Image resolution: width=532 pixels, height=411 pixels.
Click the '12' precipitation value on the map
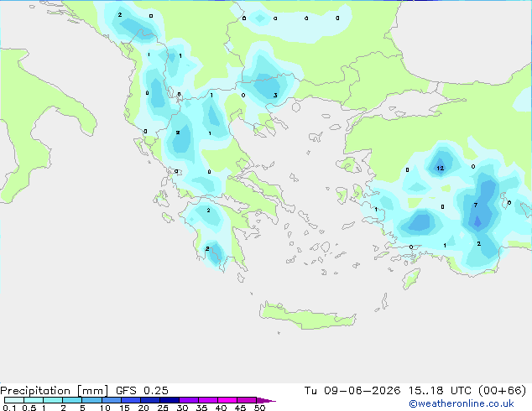[440, 169]
